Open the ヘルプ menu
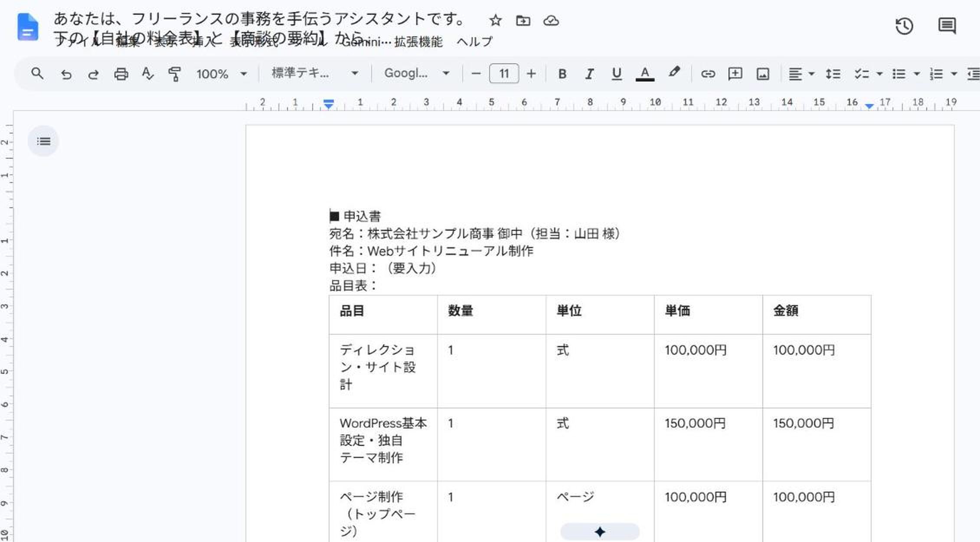 [474, 42]
